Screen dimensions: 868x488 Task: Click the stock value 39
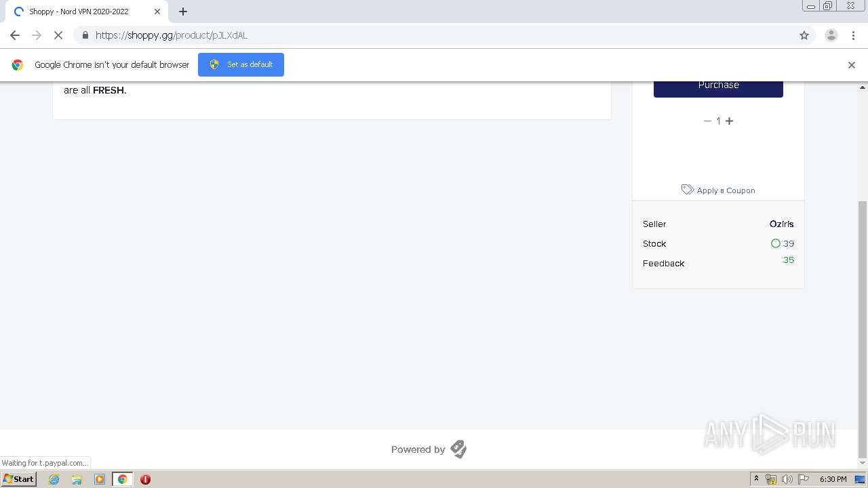(x=789, y=243)
